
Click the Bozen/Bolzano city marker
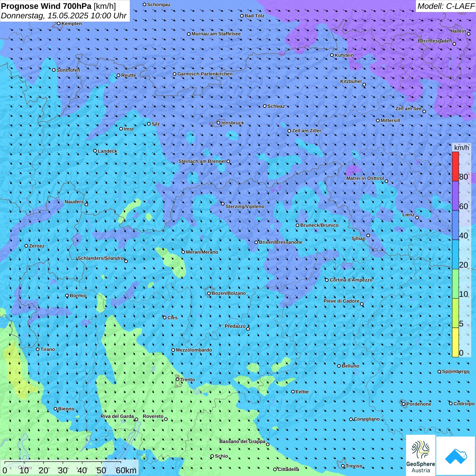pos(209,293)
